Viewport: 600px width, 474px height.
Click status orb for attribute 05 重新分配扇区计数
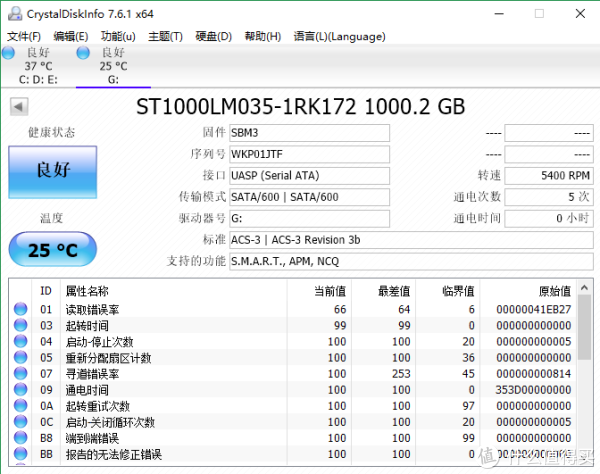point(21,357)
